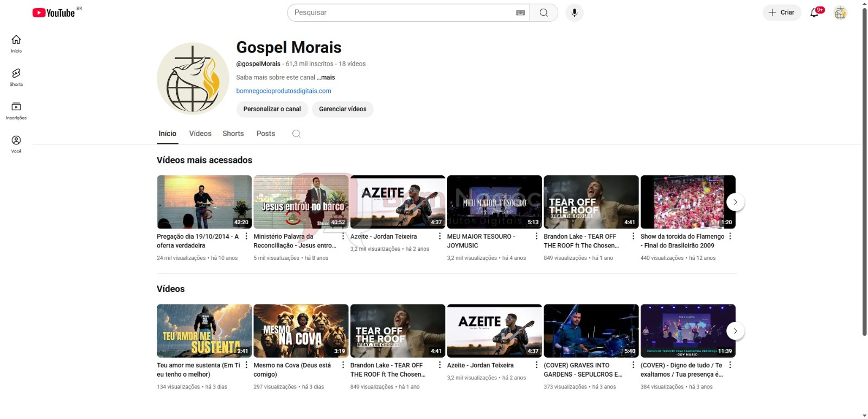Open options menu for Ministério Palavra da Reconciliação video

[x=343, y=236]
